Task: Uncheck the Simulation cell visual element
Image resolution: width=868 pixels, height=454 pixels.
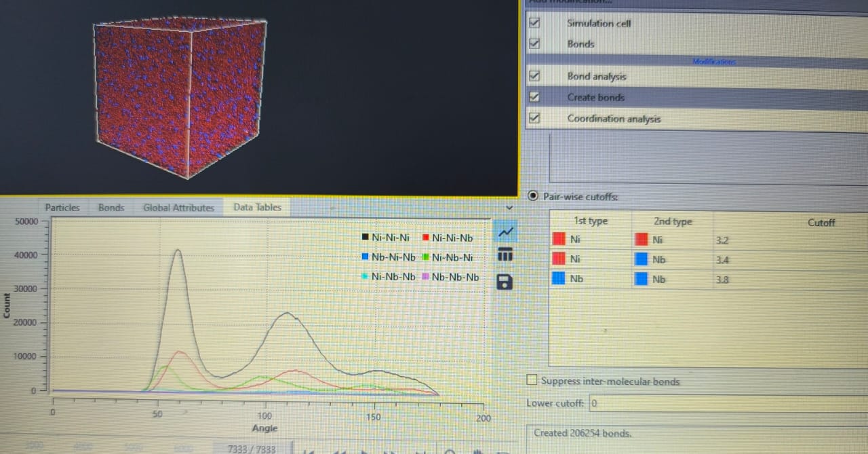Action: tap(534, 22)
